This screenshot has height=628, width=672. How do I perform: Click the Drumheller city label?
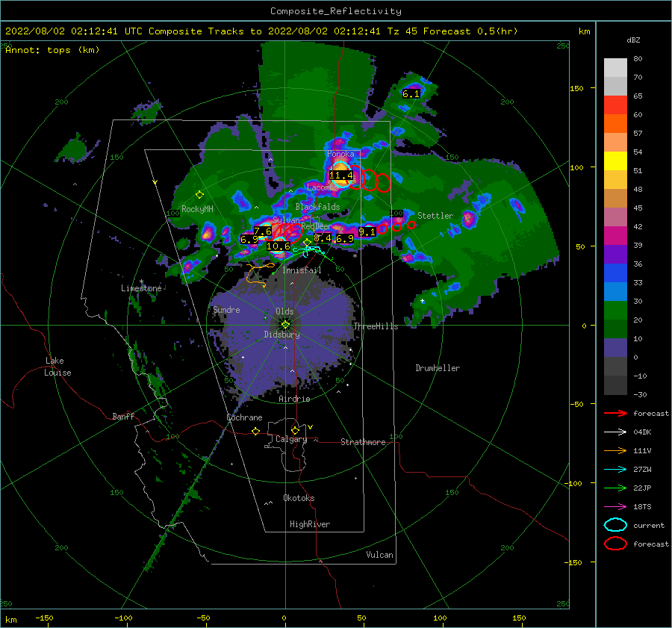click(438, 368)
